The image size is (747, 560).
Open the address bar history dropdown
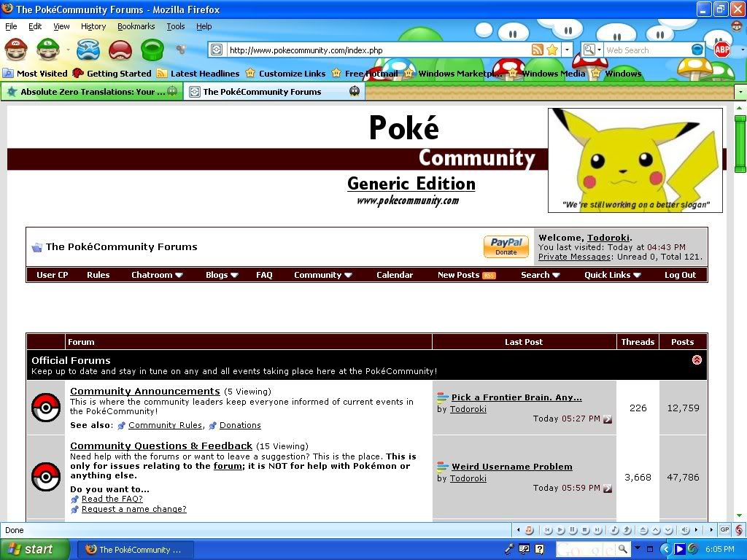(x=567, y=50)
